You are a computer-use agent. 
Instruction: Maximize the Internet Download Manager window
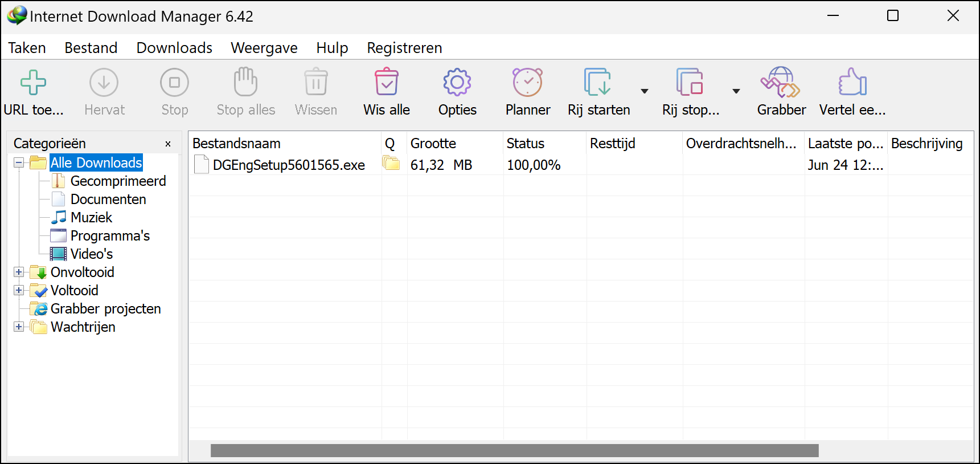pyautogui.click(x=893, y=16)
